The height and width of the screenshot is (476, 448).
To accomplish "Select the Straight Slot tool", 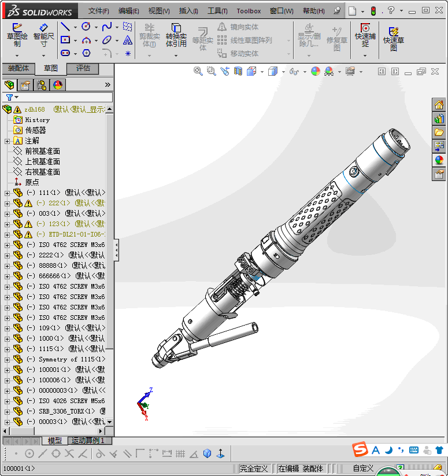I will [x=65, y=53].
